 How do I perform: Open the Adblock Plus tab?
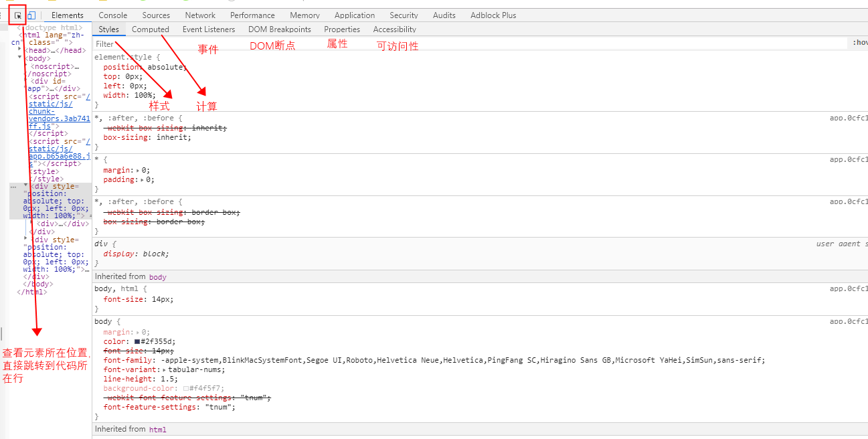tap(493, 15)
